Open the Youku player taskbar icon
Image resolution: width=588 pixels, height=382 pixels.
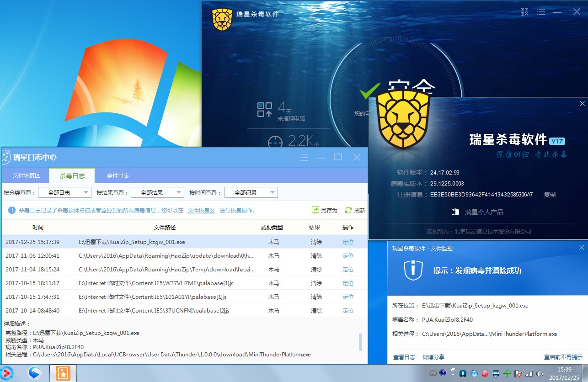[x=8, y=373]
